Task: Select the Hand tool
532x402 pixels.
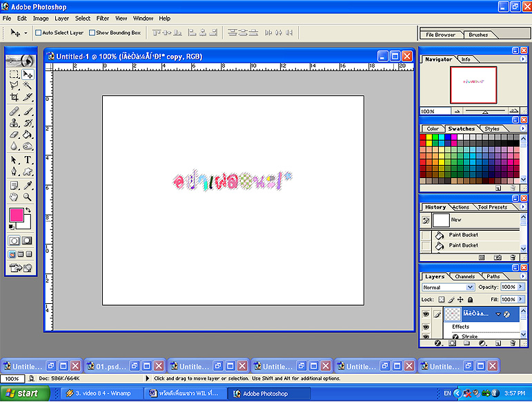Action: (14, 197)
